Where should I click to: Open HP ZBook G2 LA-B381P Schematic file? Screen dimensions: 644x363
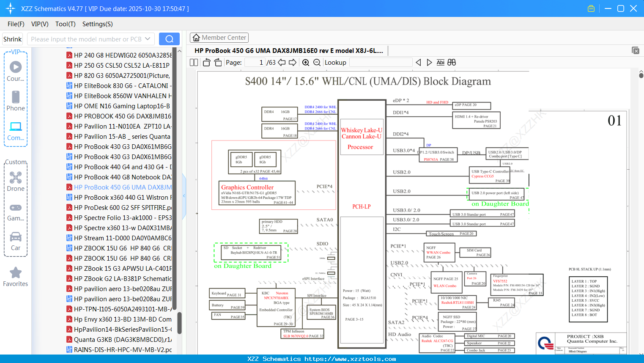(x=119, y=278)
